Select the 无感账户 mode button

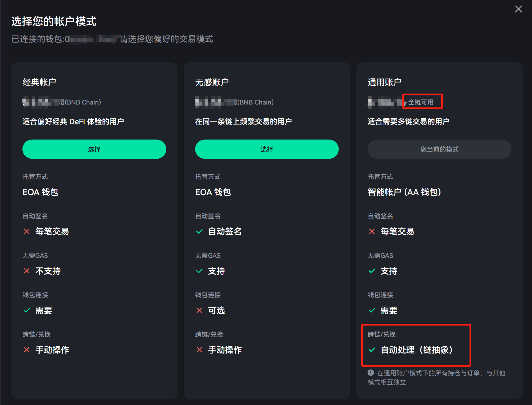click(x=267, y=149)
